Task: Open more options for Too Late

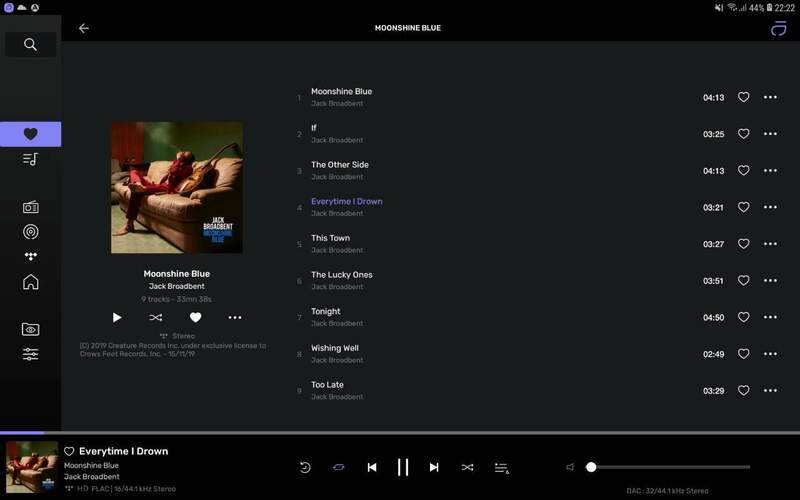Action: pyautogui.click(x=770, y=391)
